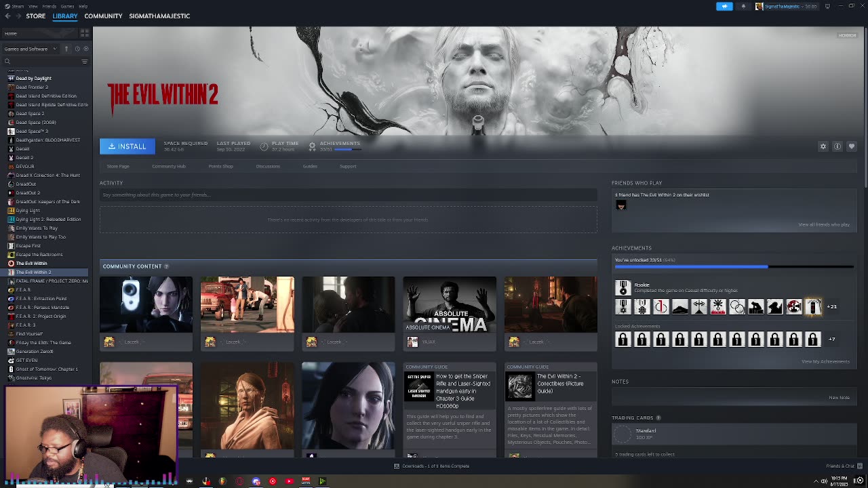This screenshot has height=488, width=868.
Task: Open the notifications bell
Action: point(743,6)
